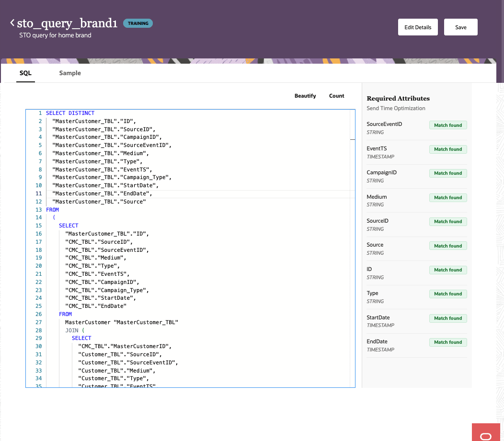Click Match found badge for EndDate
Screen dimensions: 504x441
coord(448,342)
